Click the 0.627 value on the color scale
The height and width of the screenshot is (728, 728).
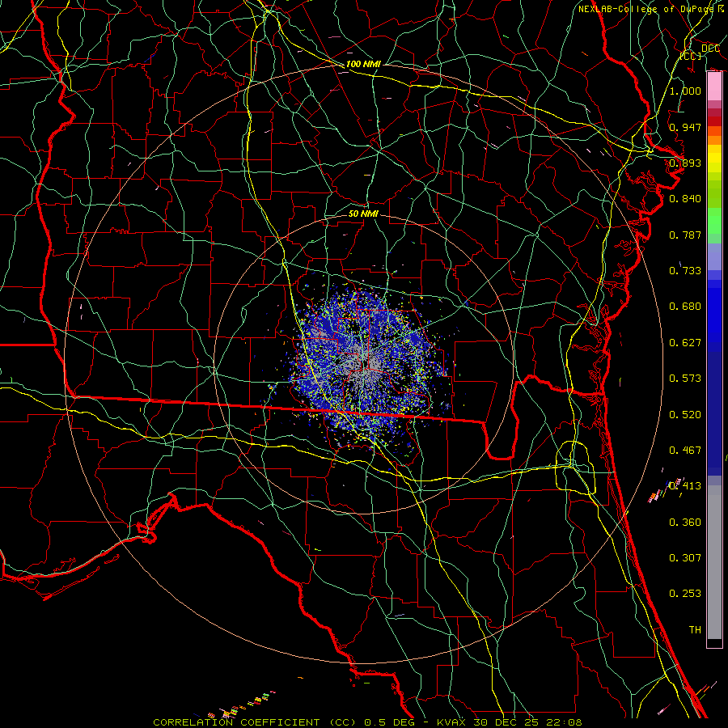point(685,343)
